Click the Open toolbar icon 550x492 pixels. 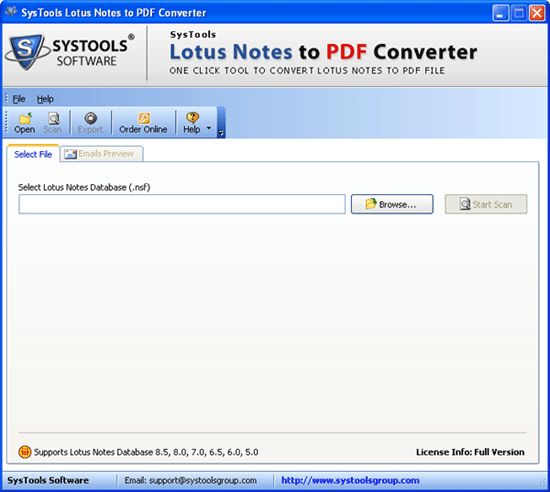(x=25, y=123)
